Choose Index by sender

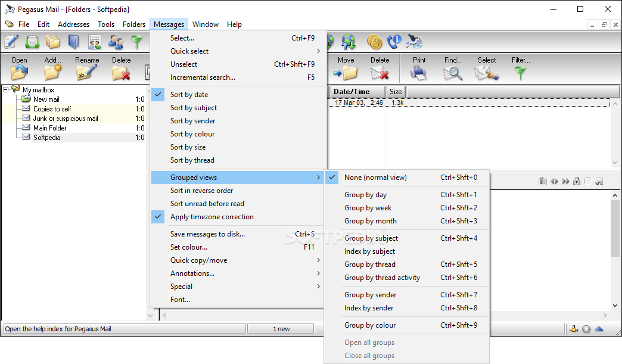pyautogui.click(x=407, y=307)
